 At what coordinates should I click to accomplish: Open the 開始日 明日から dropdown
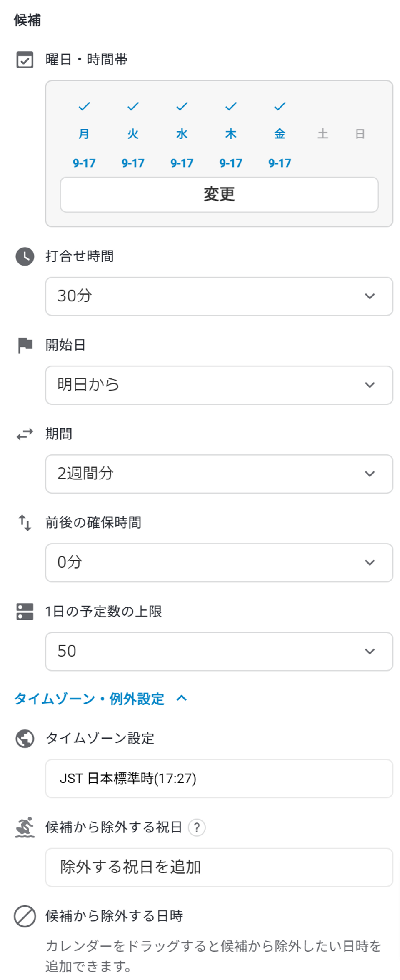coord(219,385)
